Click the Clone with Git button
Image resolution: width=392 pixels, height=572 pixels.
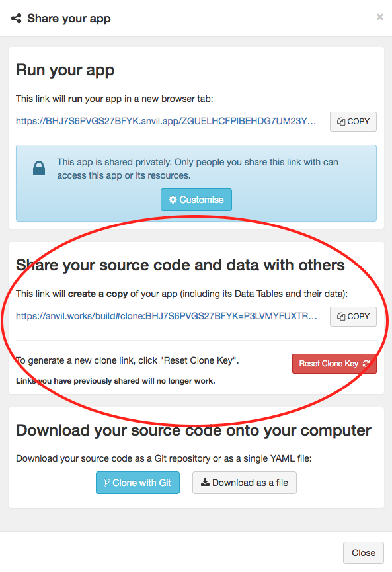(137, 483)
